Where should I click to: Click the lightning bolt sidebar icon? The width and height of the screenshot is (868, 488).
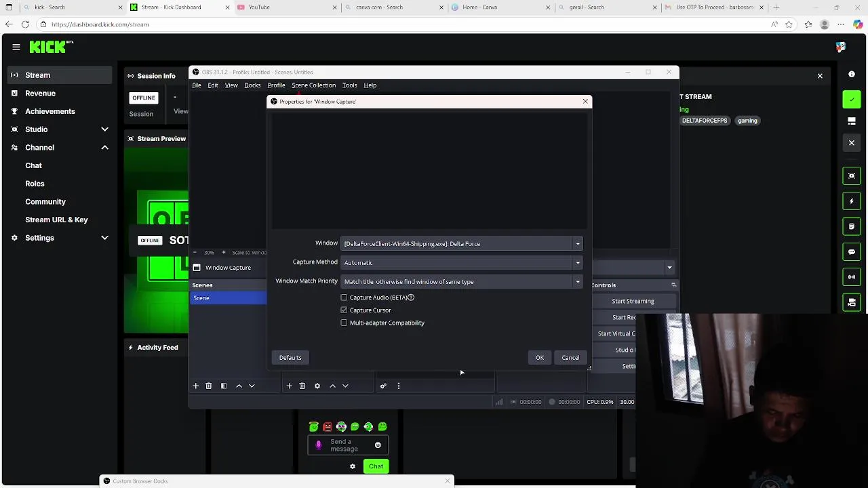pyautogui.click(x=852, y=201)
